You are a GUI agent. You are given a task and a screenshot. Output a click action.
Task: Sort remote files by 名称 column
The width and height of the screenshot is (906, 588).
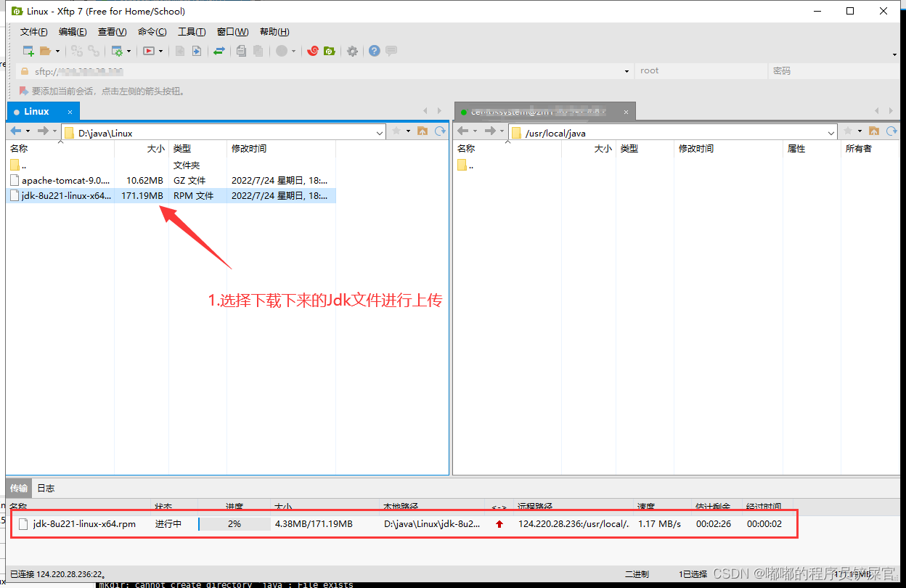click(507, 148)
